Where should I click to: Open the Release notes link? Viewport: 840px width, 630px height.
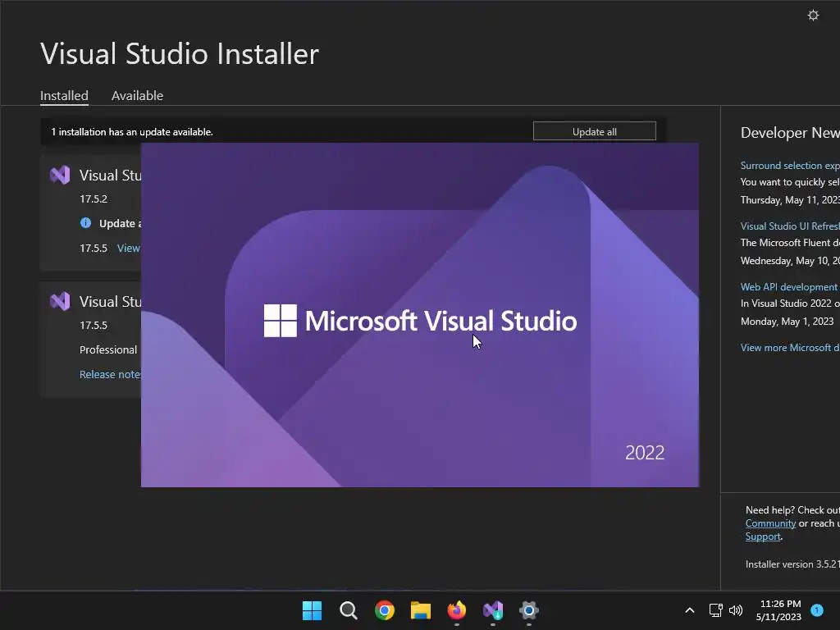(110, 374)
